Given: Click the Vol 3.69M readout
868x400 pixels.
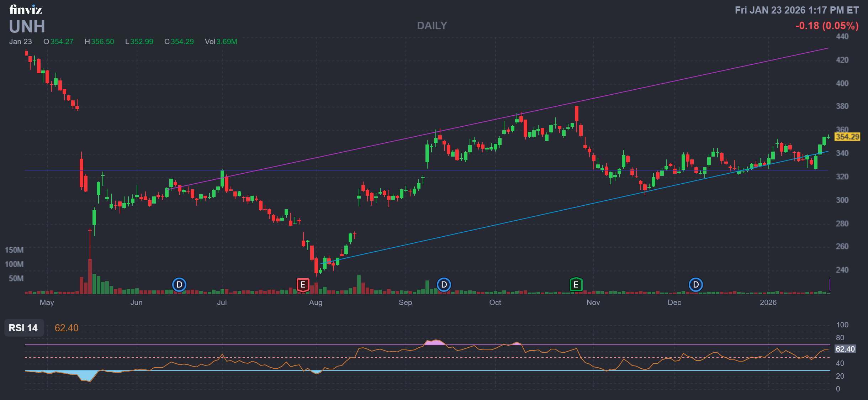Looking at the screenshot, I should pyautogui.click(x=221, y=42).
